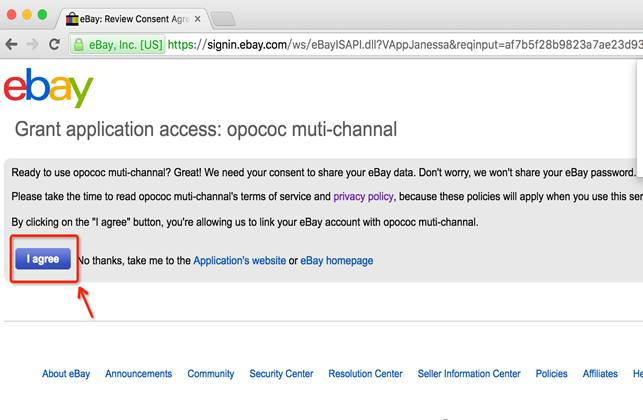Open a new tab with the blank tab button

(x=223, y=19)
